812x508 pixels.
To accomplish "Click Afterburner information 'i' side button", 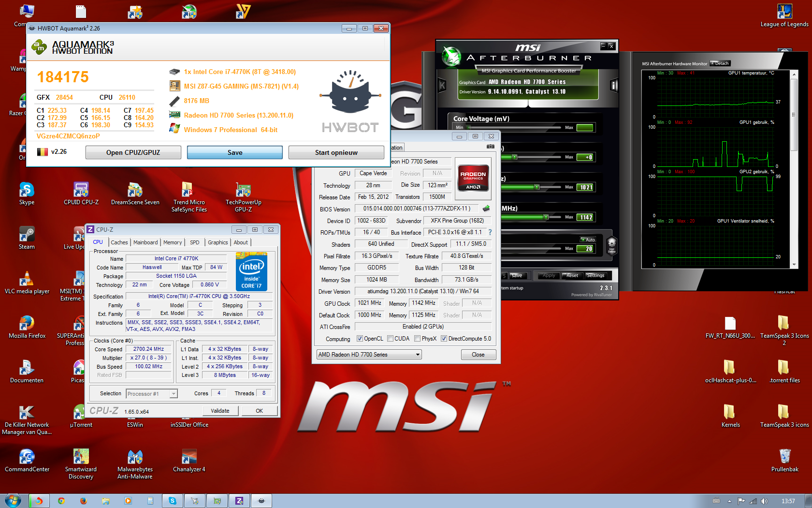I will pos(614,86).
